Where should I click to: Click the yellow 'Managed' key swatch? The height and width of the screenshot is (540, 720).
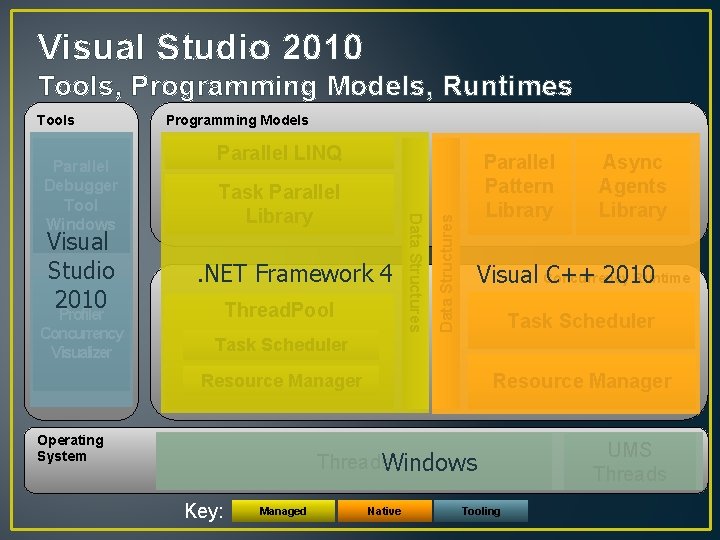(283, 511)
